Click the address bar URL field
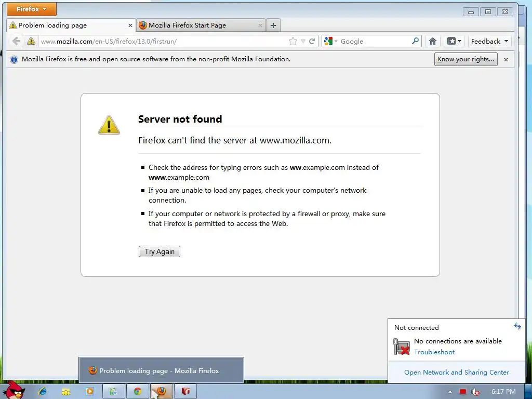Screen dimensions: 532x399 (163, 42)
